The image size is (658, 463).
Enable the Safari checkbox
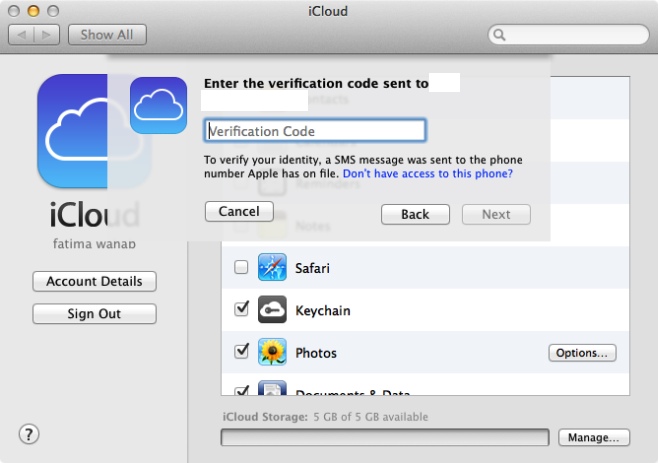[241, 267]
